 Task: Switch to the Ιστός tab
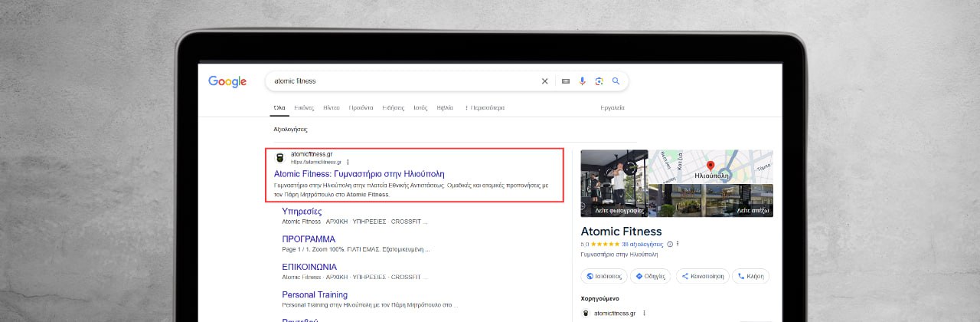(420, 107)
